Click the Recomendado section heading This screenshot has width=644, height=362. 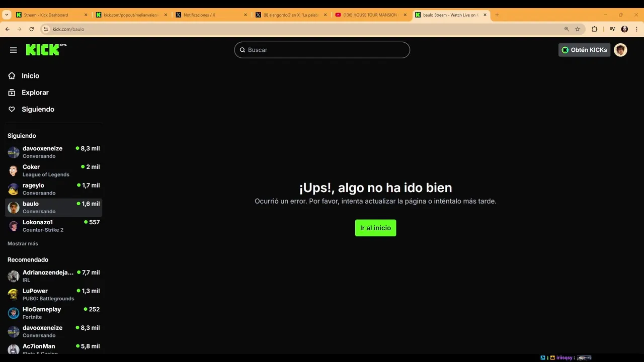[28, 260]
